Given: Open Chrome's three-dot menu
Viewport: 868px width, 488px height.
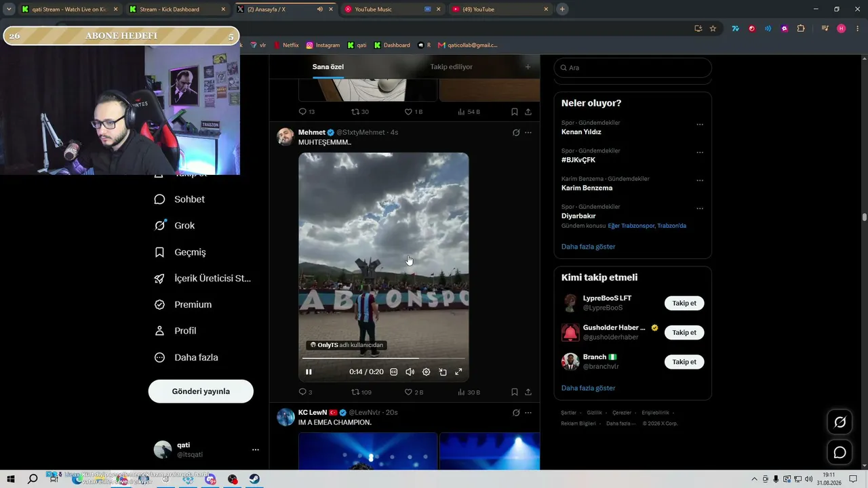Looking at the screenshot, I should pyautogui.click(x=856, y=28).
